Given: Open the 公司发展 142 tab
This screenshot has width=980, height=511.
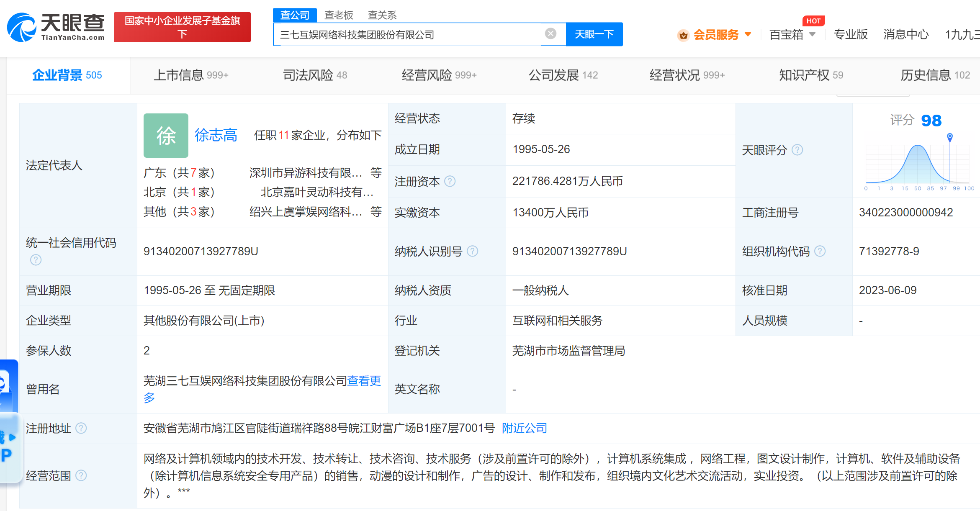Looking at the screenshot, I should (563, 75).
